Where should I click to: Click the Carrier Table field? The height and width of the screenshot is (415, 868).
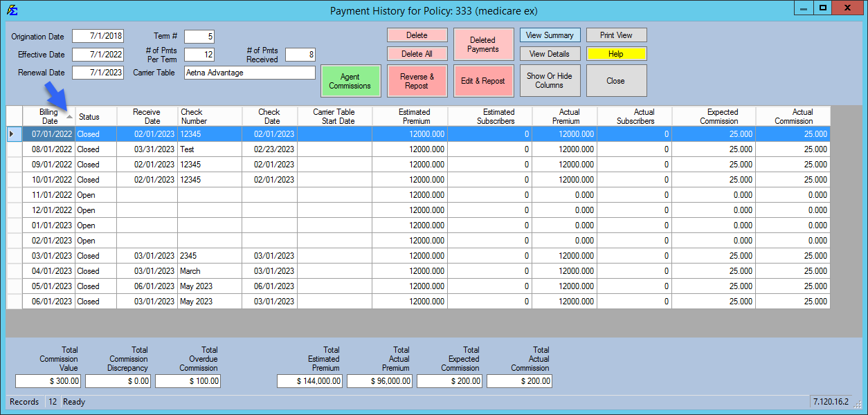[249, 73]
